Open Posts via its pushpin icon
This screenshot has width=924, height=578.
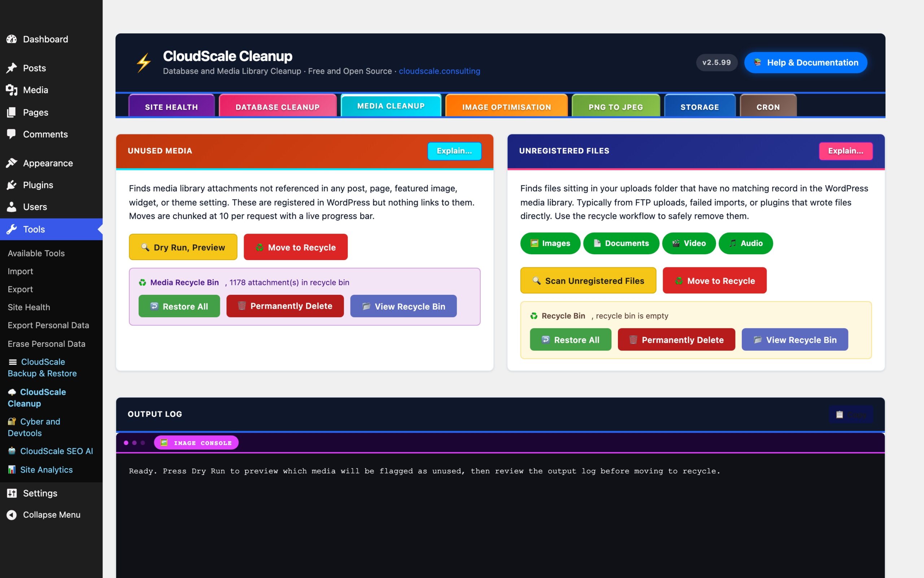12,68
